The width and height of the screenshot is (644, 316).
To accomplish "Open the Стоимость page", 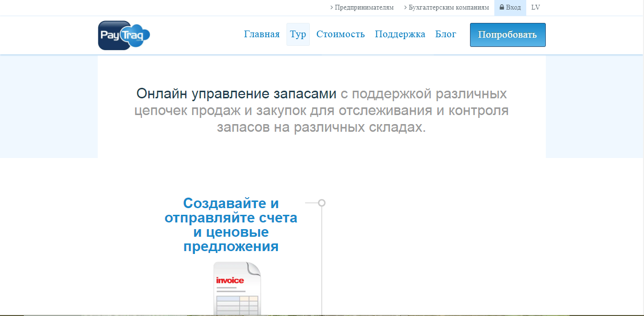I will [x=340, y=34].
